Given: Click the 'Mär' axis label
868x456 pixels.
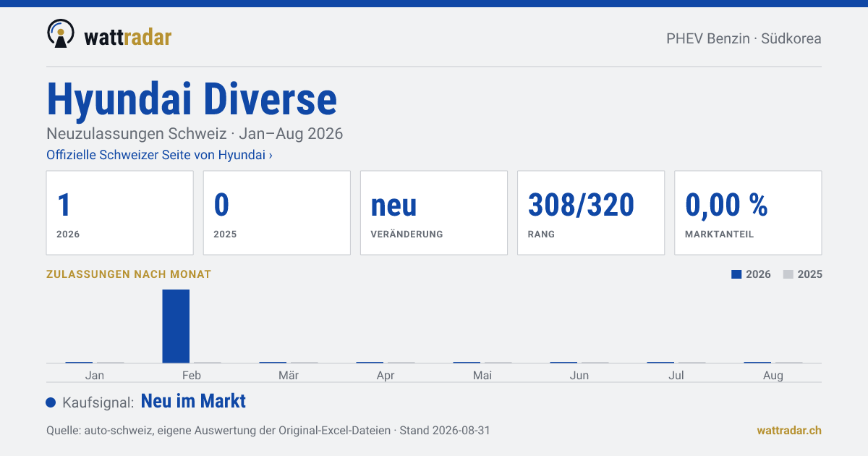Looking at the screenshot, I should [289, 375].
